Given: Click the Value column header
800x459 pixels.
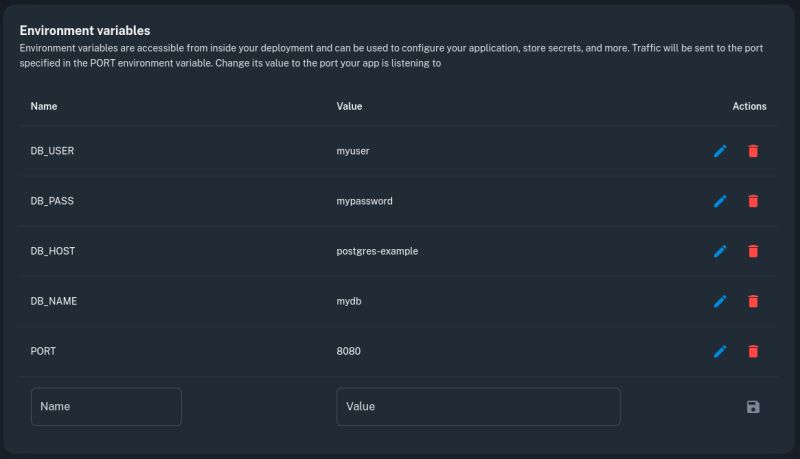Looking at the screenshot, I should tap(349, 106).
